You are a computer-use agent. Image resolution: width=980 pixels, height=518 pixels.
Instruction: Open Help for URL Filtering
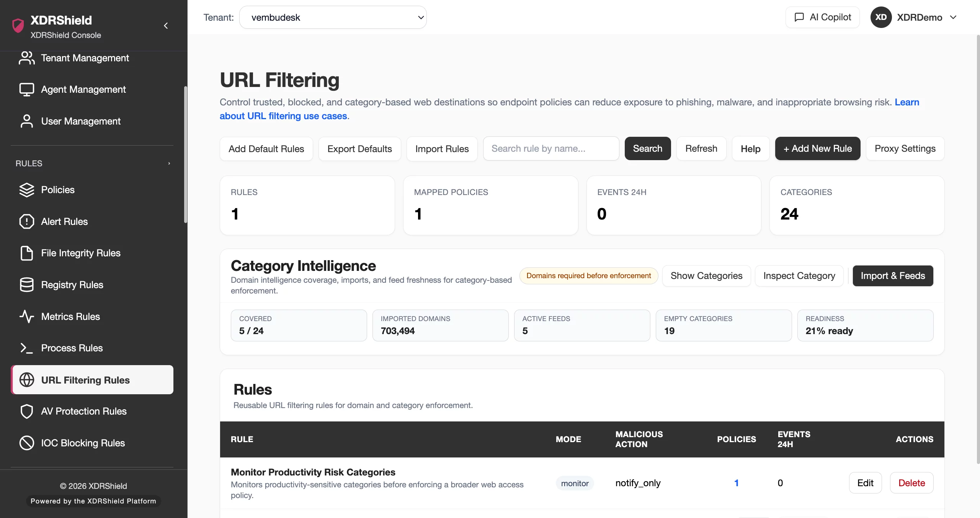pyautogui.click(x=750, y=149)
